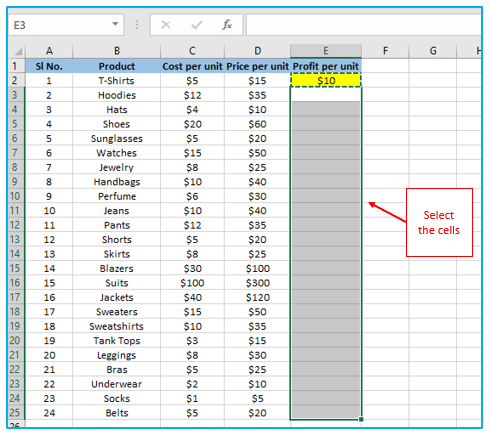The height and width of the screenshot is (436, 490).
Task: Click the 'Handbags' cell
Action: pyautogui.click(x=117, y=182)
